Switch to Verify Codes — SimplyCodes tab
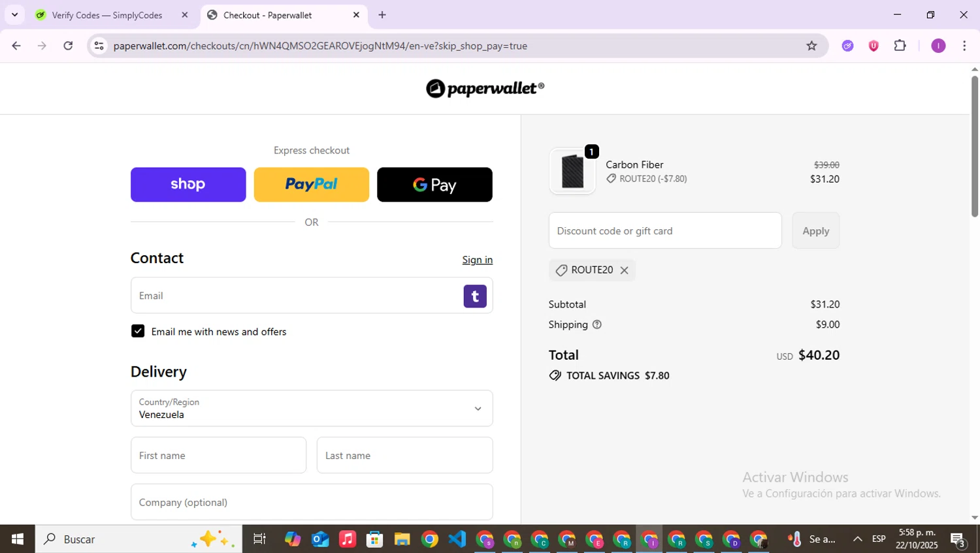The height and width of the screenshot is (553, 980). [x=106, y=15]
